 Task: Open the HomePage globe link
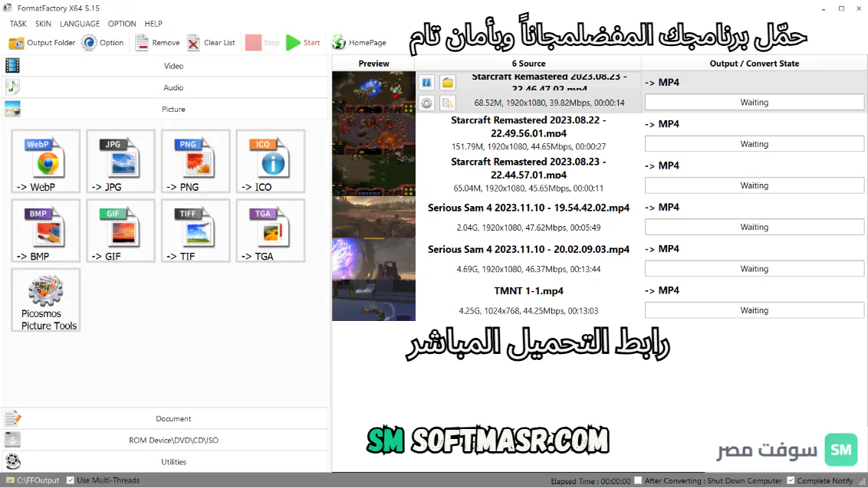click(x=359, y=43)
